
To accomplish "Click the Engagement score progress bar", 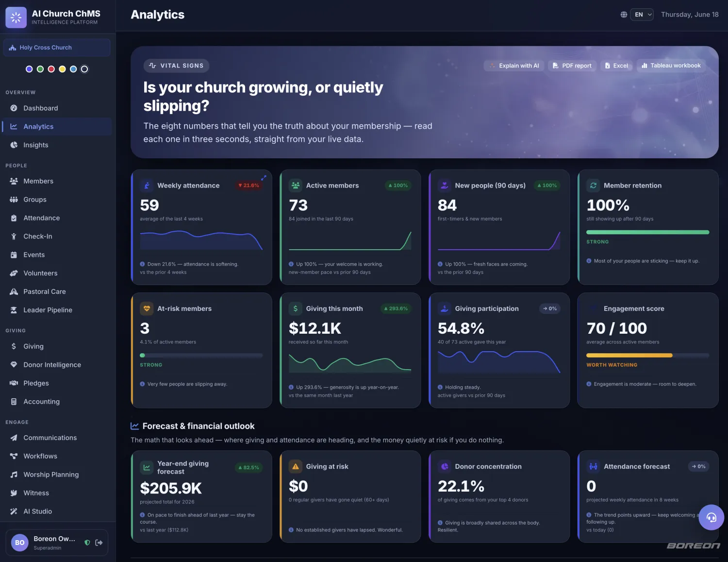I will [648, 356].
